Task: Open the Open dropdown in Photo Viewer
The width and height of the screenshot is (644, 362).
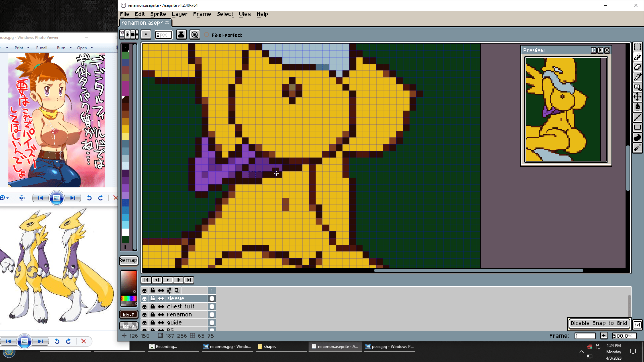Action: point(92,48)
